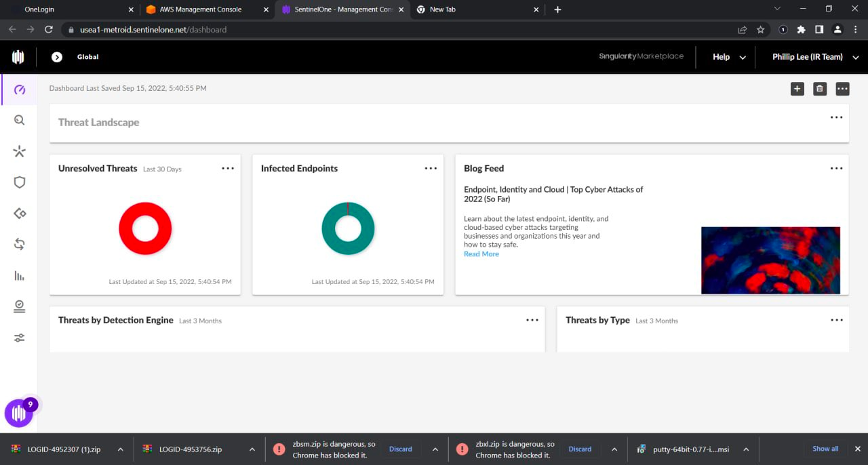
Task: Open the Help dropdown in the header
Action: click(726, 57)
